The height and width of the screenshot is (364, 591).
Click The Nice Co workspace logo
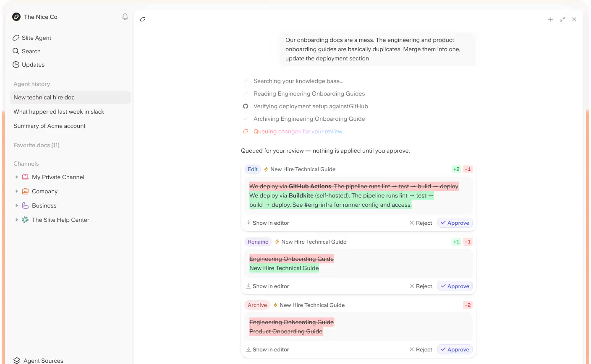click(16, 17)
